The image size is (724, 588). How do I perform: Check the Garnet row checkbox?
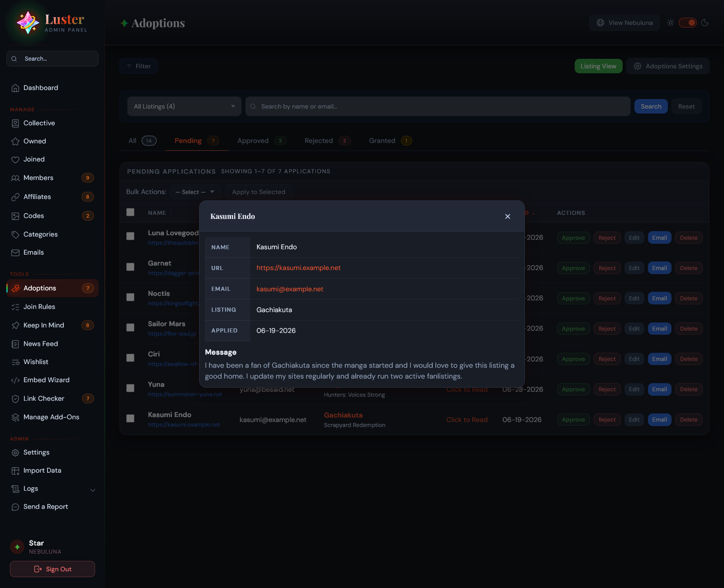(130, 267)
